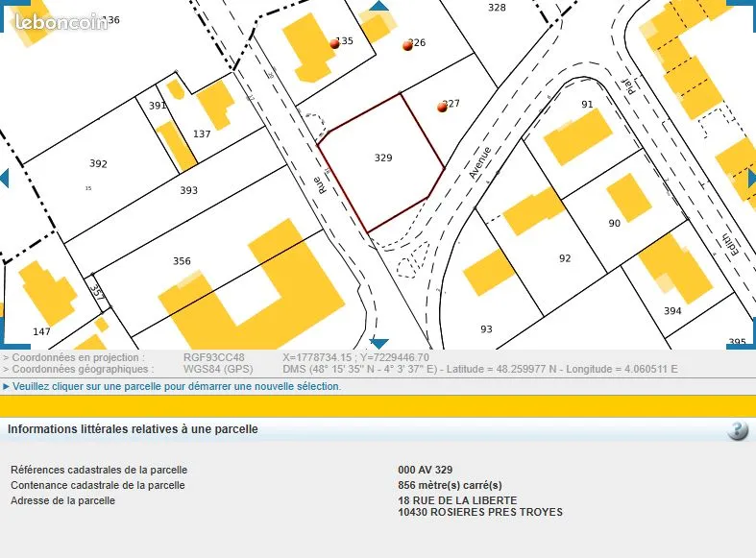Select parcel 93 on the map

coord(486,328)
